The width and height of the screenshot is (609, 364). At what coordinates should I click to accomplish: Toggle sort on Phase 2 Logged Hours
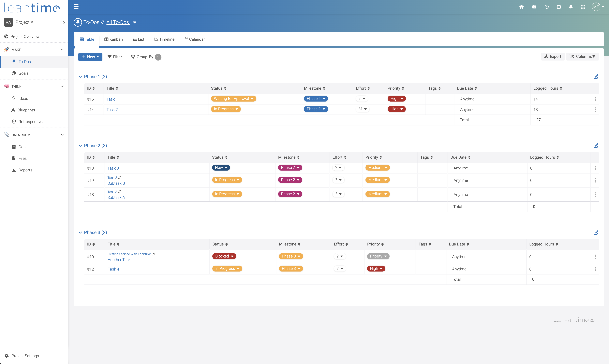544,158
